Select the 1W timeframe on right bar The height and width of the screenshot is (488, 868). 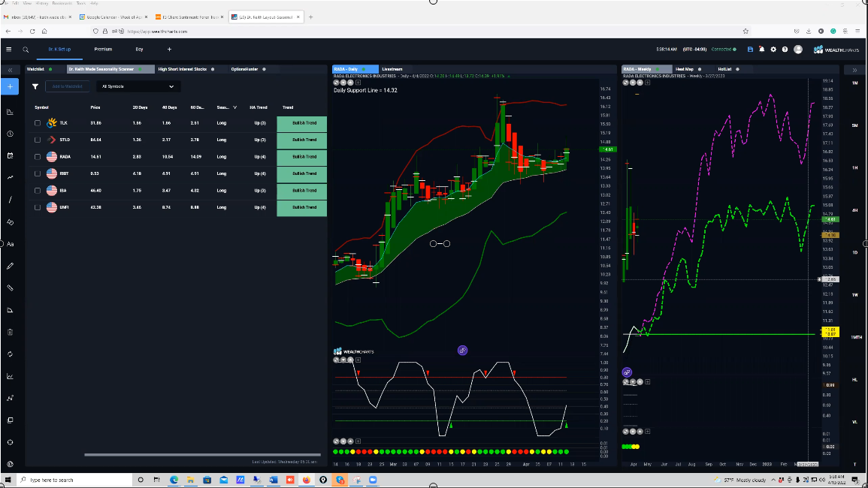(855, 295)
